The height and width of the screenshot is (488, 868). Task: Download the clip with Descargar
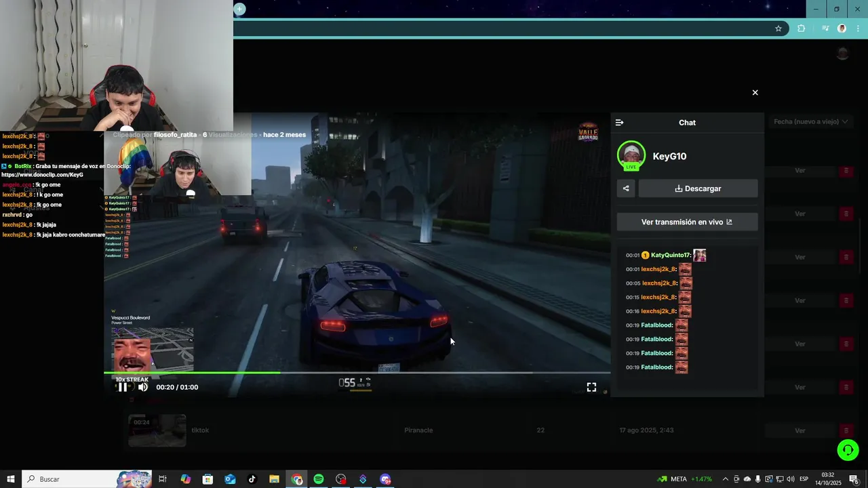(698, 188)
